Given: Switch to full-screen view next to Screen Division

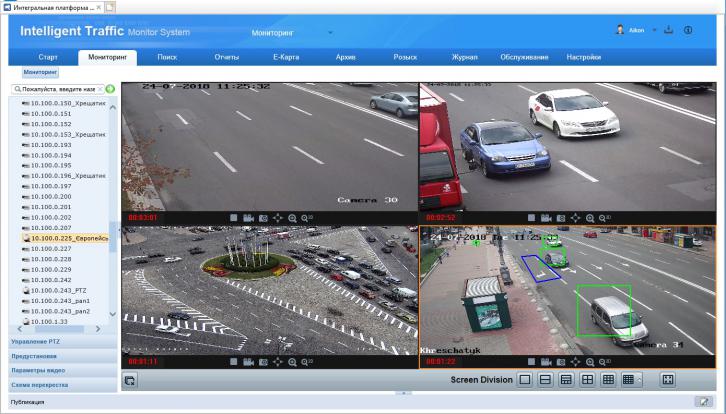Looking at the screenshot, I should [x=667, y=380].
